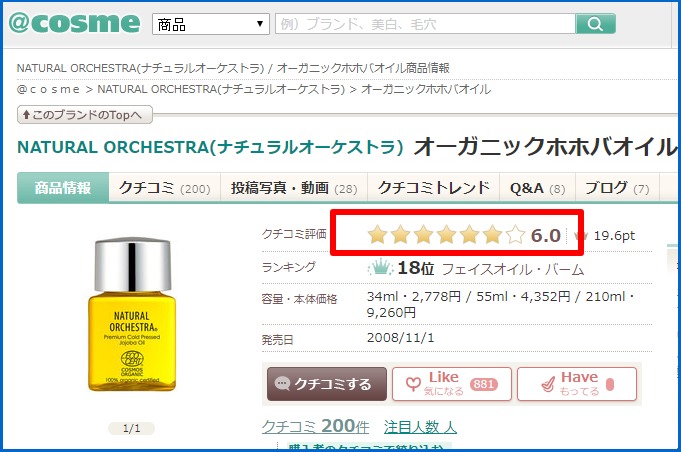Click the speech bubble icon on クチコミする
Image resolution: width=681 pixels, height=452 pixels.
click(x=282, y=383)
